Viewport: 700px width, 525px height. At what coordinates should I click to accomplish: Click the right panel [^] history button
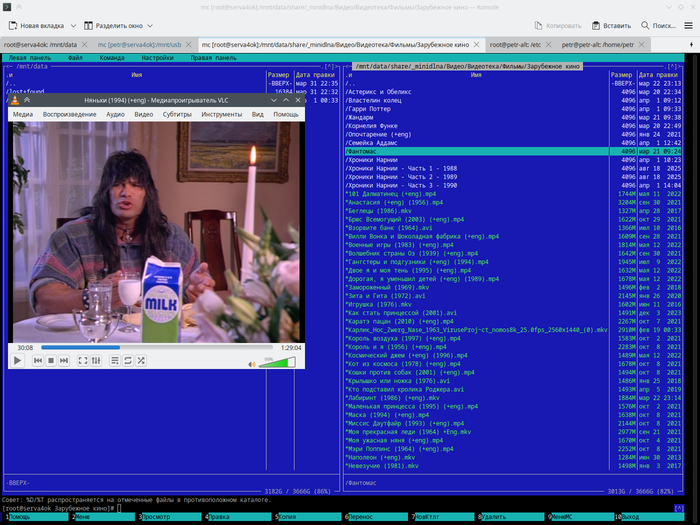(x=672, y=67)
